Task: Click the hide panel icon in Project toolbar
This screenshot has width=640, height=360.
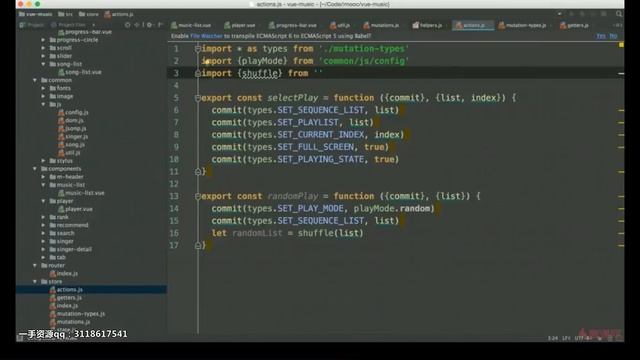Action: click(x=160, y=25)
